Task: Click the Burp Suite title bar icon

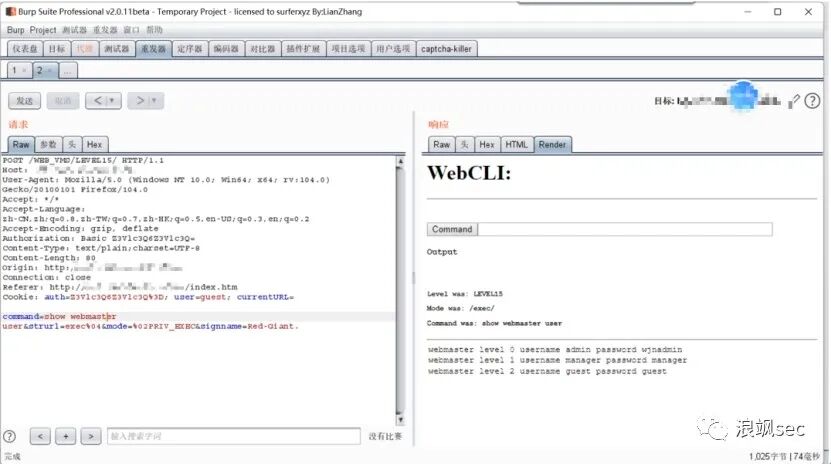Action: [x=11, y=11]
